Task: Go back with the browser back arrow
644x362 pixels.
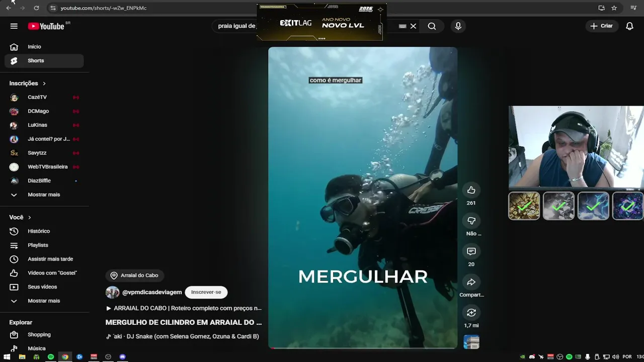Action: click(8, 8)
